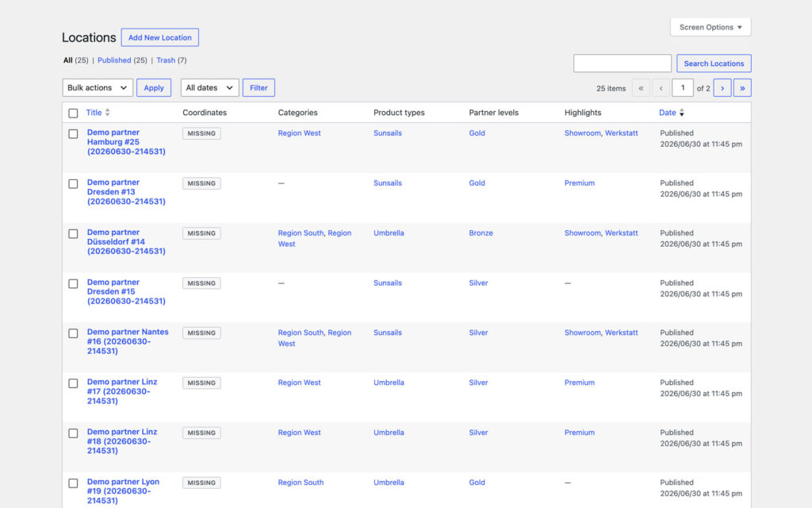Open the Bulk actions dropdown

98,87
